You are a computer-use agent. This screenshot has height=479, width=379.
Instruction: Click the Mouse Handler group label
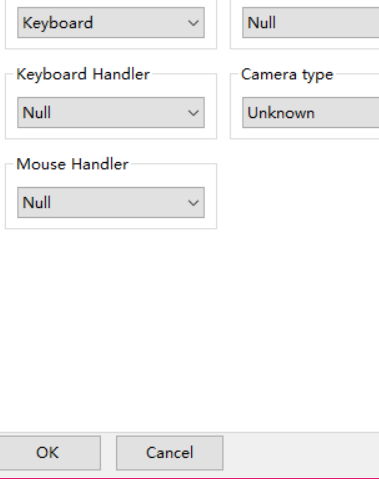[x=72, y=164]
